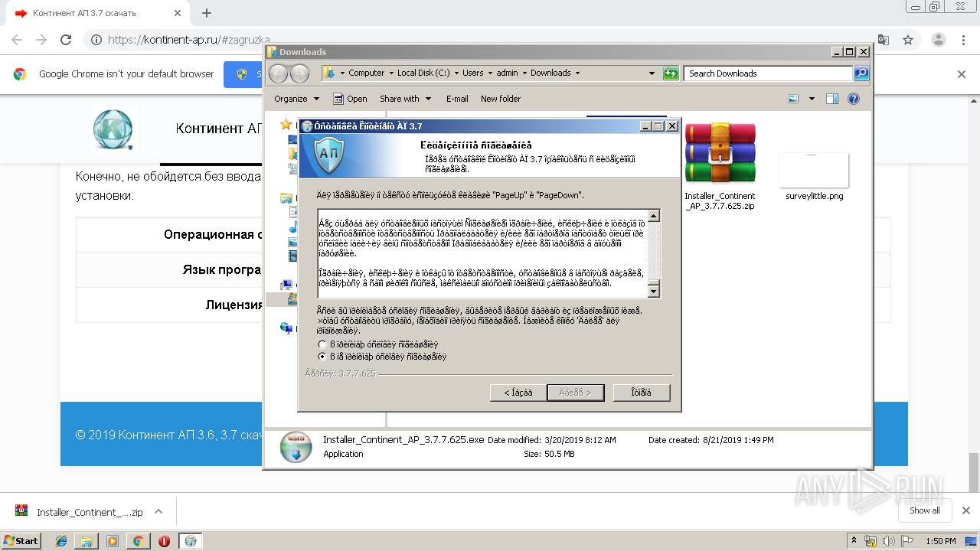Dismiss the default browser info bar

pyautogui.click(x=962, y=74)
